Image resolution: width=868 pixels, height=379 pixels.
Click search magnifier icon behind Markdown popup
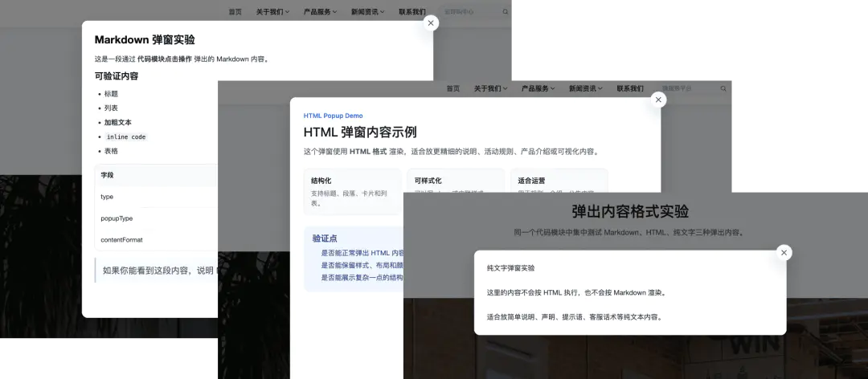506,11
